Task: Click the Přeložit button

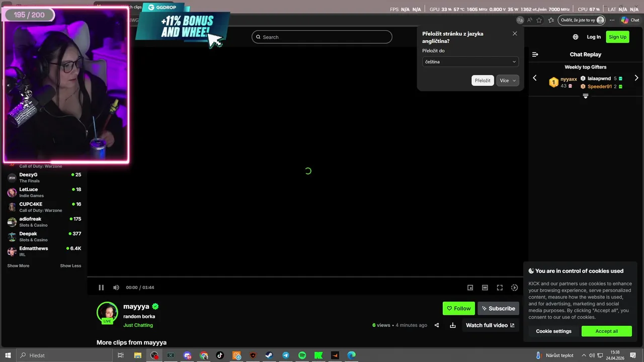Action: [x=482, y=80]
